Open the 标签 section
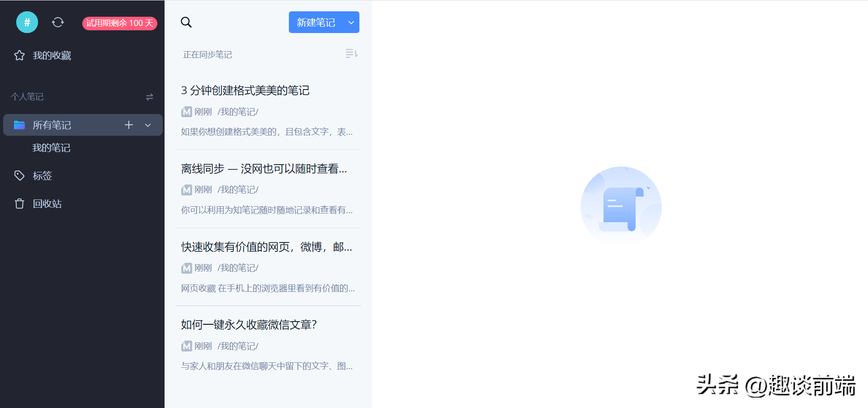This screenshot has height=408, width=868. pyautogui.click(x=42, y=176)
